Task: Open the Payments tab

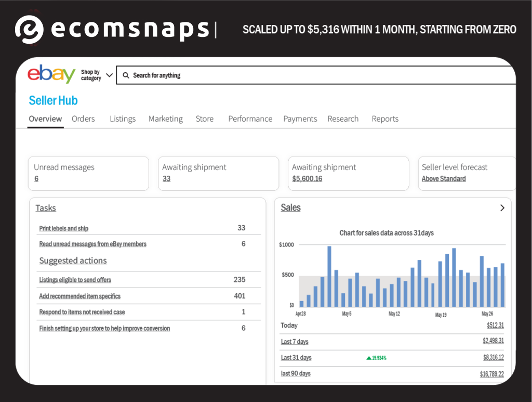Action: 300,119
